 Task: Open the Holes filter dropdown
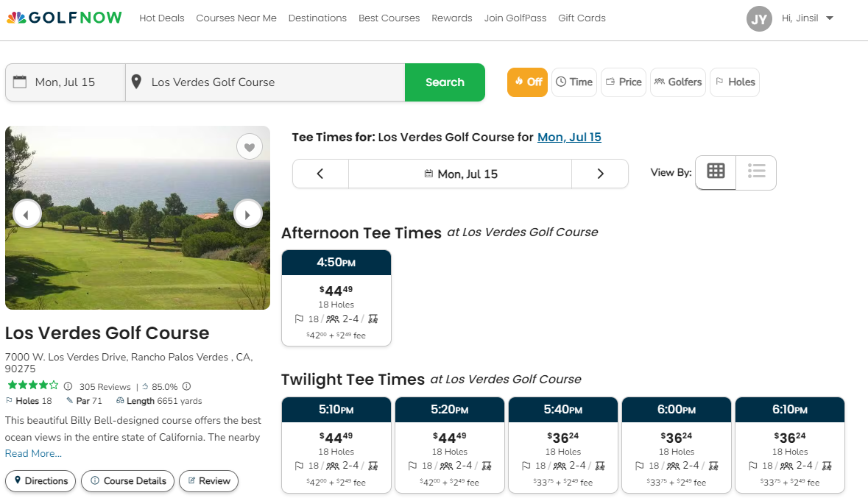[735, 82]
